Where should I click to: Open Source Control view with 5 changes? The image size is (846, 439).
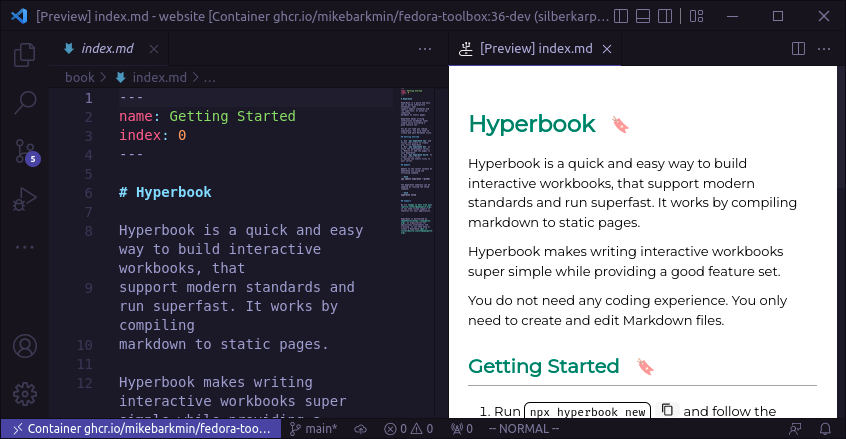25,152
